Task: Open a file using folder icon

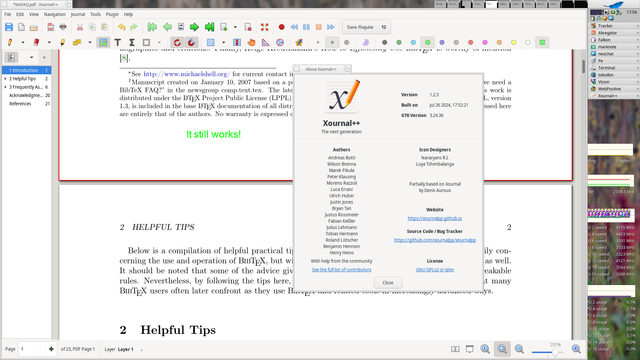Action: tap(34, 27)
